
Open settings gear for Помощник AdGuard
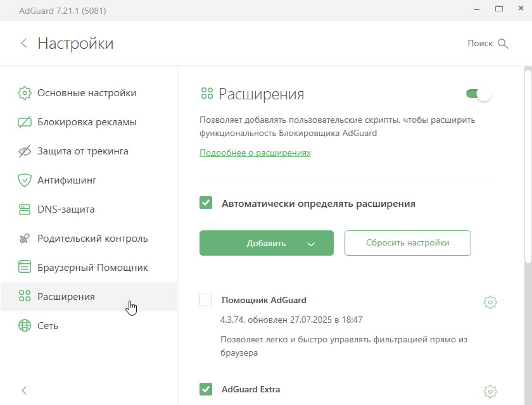click(490, 302)
